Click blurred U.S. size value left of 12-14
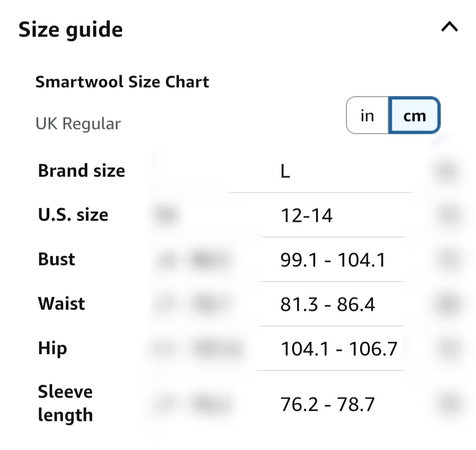This screenshot has height=450, width=476. [x=167, y=216]
